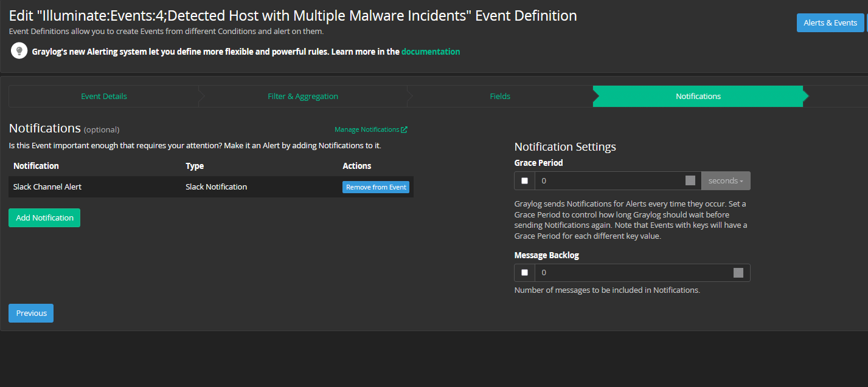Image resolution: width=868 pixels, height=387 pixels.
Task: Switch to the Fields tab
Action: [x=499, y=96]
